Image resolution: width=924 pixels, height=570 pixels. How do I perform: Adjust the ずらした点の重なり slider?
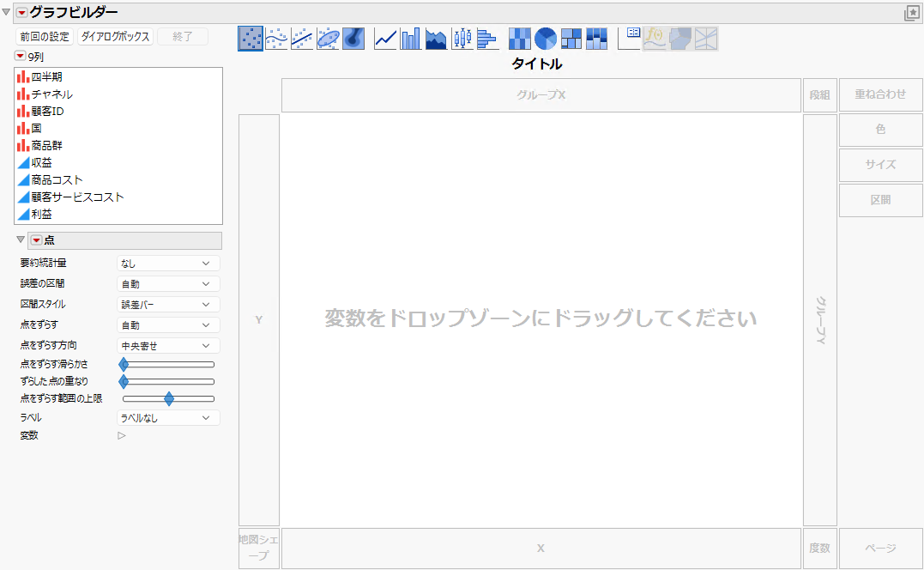[168, 382]
